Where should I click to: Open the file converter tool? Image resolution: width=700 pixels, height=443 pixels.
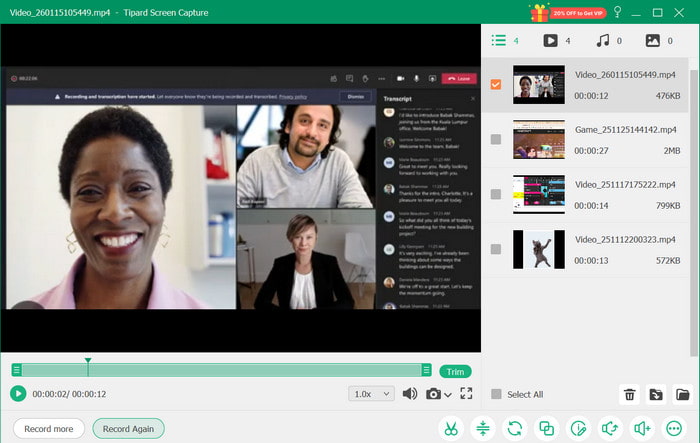tap(514, 428)
